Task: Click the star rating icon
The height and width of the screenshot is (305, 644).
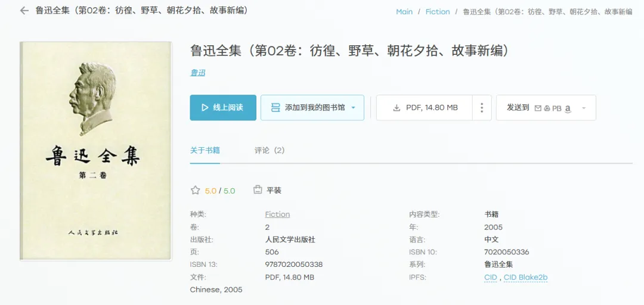Action: point(196,190)
